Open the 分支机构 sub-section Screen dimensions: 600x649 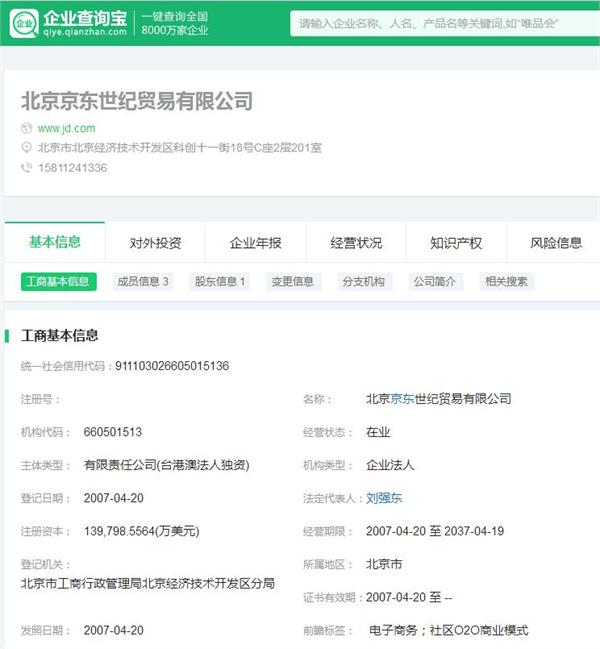364,281
